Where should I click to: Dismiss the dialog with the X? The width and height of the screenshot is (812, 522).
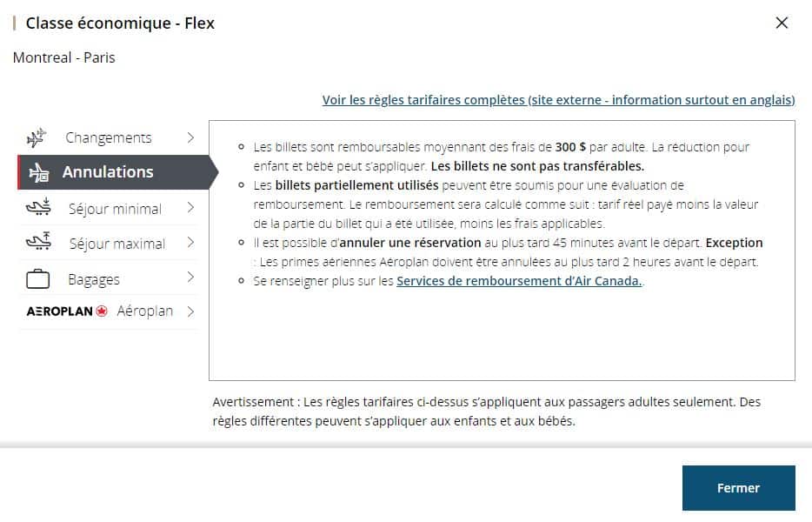tap(782, 23)
